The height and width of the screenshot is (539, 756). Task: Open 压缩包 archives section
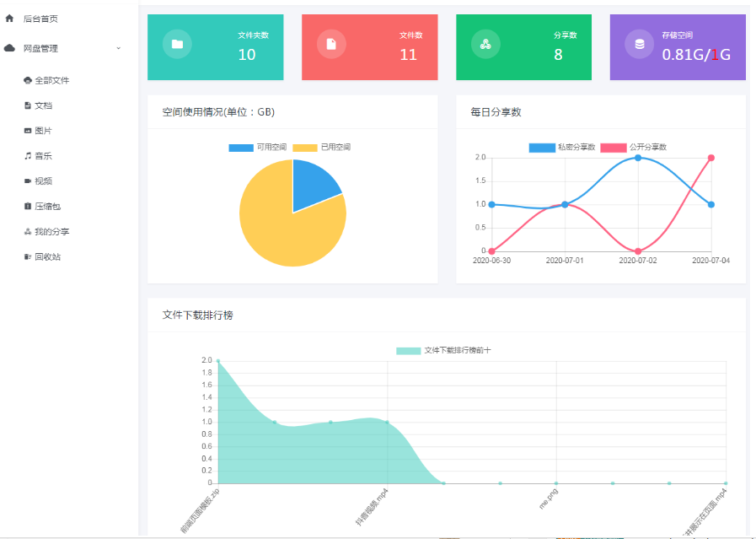pos(47,206)
